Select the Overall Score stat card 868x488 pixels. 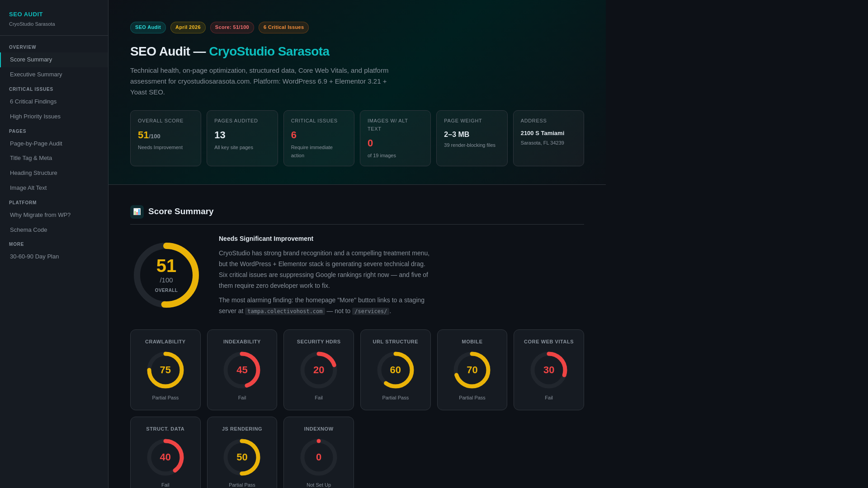click(165, 138)
